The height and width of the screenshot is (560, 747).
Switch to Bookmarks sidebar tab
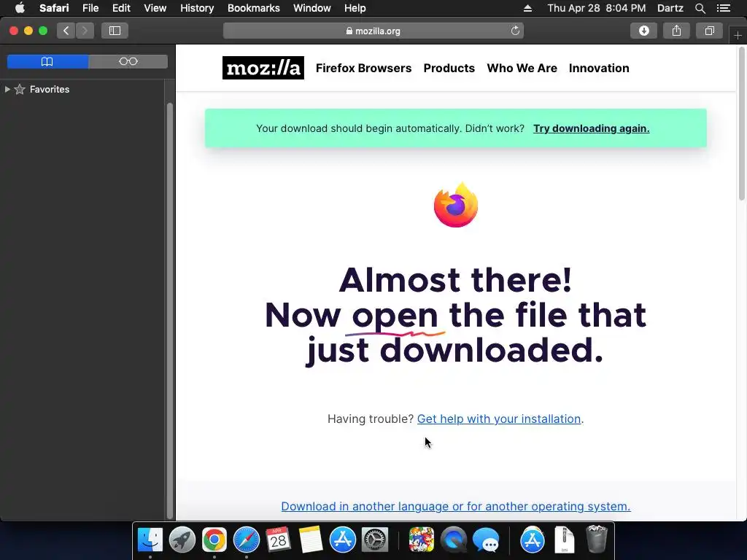[47, 61]
